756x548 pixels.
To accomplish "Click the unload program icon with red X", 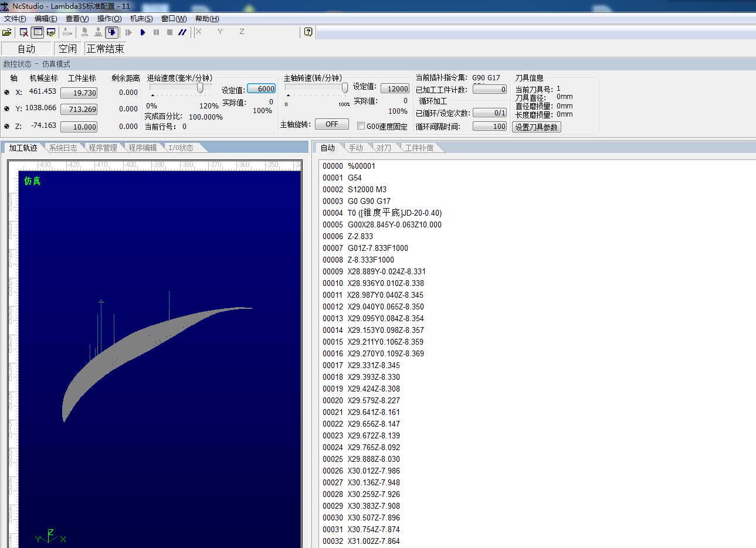I will click(x=24, y=32).
